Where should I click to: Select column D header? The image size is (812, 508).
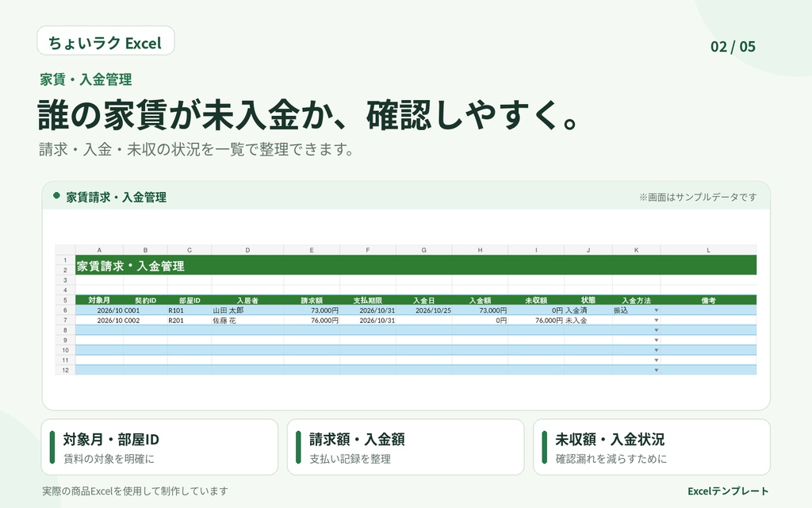(247, 250)
